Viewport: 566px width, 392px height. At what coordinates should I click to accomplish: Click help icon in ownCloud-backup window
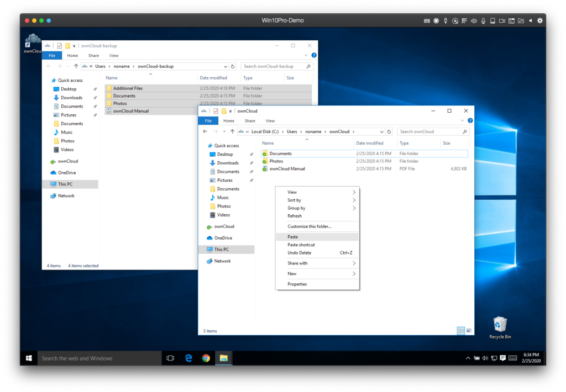tap(314, 55)
